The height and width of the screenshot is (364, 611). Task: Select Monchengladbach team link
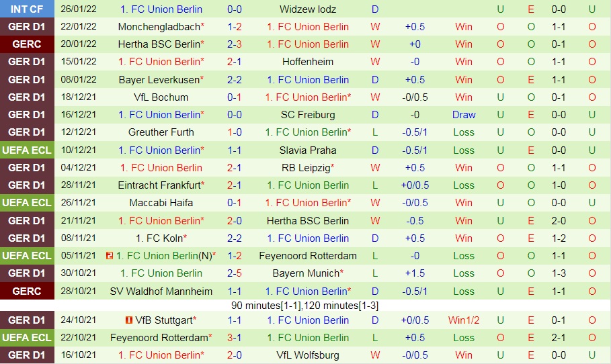coord(159,27)
